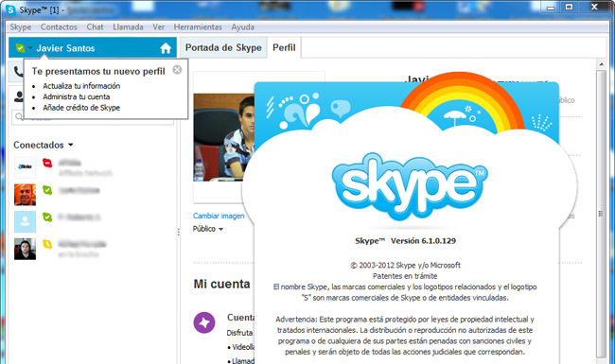Click the phone dial icon in sidebar
The width and height of the screenshot is (615, 364).
[x=18, y=71]
